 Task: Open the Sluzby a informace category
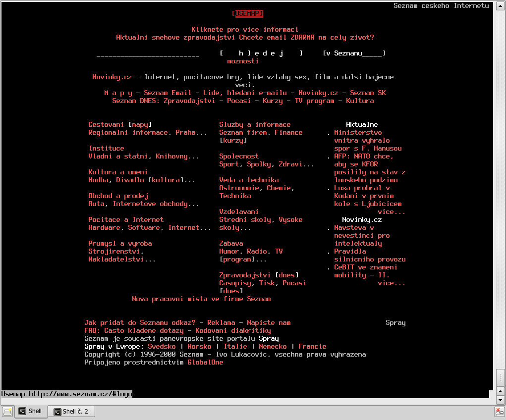click(x=255, y=124)
